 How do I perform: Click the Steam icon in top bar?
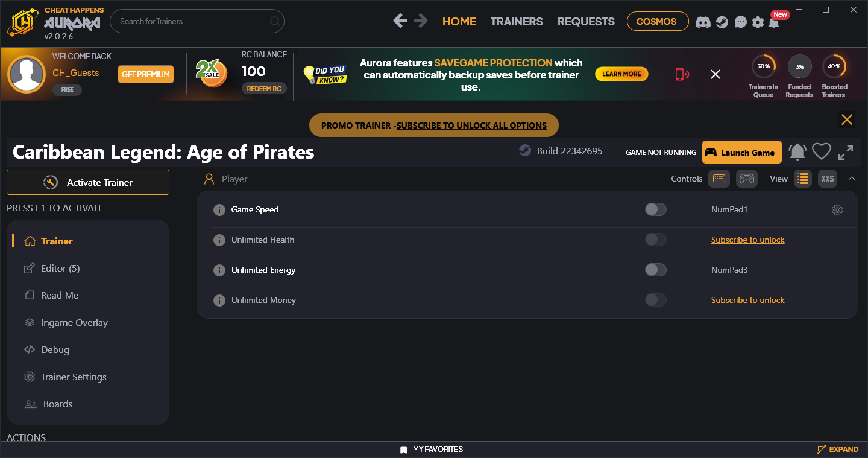click(x=722, y=22)
